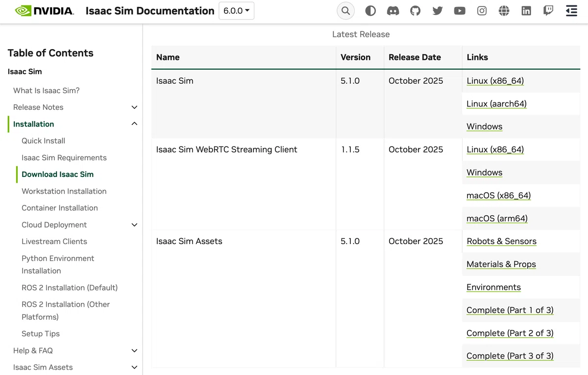
Task: Open the Twitter icon link
Action: [x=438, y=11]
